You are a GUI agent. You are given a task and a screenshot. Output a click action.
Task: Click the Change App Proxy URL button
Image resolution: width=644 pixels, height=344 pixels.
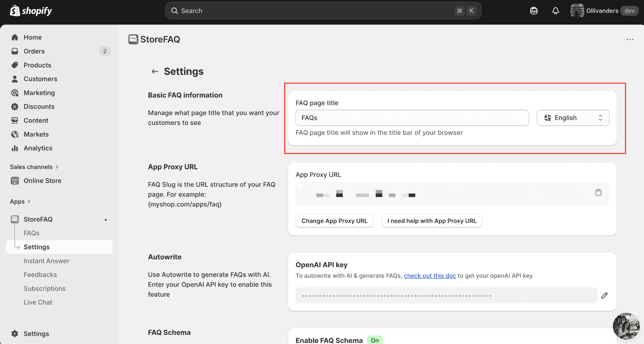click(334, 221)
